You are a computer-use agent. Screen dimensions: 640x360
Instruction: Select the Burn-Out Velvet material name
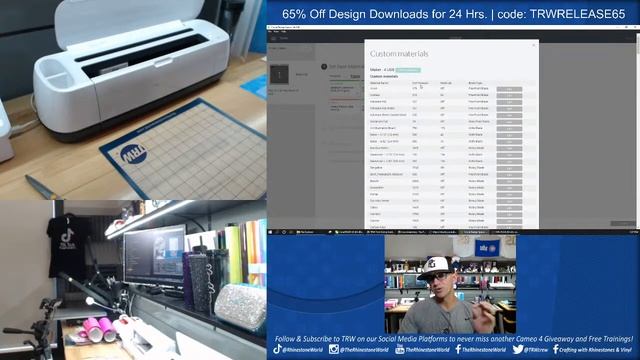(x=380, y=201)
